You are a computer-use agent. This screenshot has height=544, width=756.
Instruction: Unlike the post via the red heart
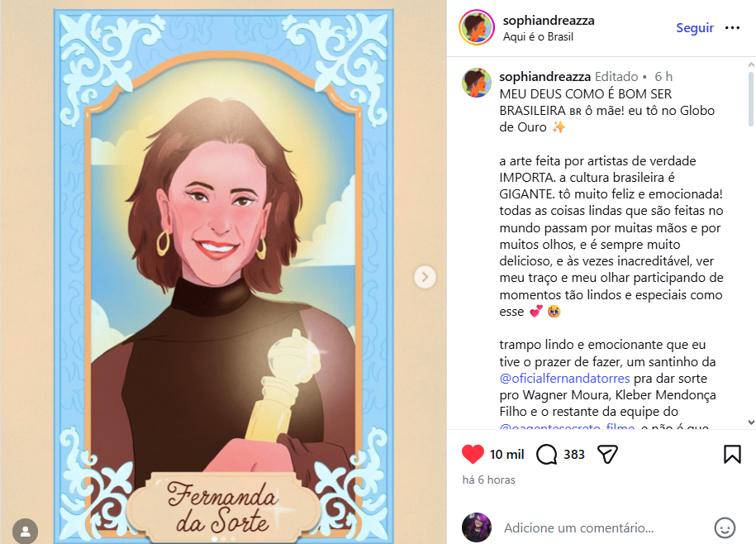tap(473, 455)
